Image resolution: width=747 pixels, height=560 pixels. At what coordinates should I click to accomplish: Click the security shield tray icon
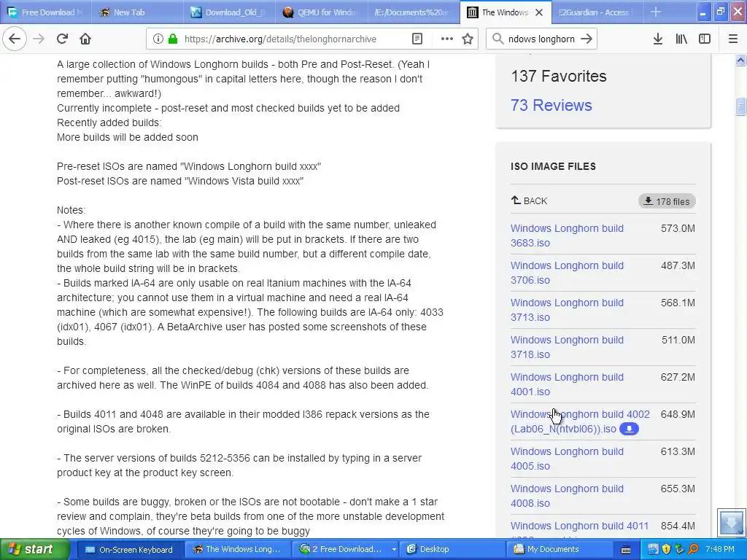pos(666,550)
